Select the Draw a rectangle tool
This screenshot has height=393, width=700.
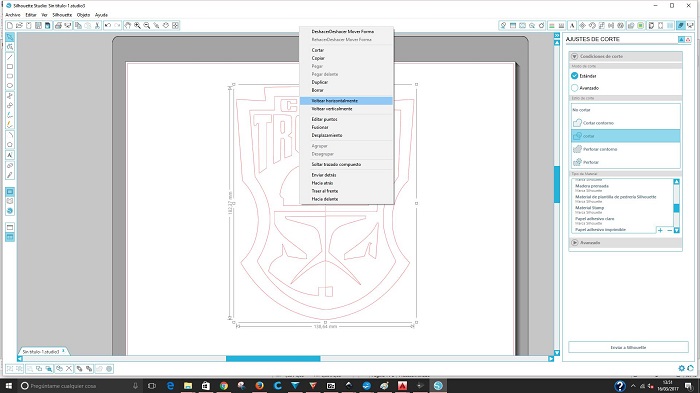10,67
